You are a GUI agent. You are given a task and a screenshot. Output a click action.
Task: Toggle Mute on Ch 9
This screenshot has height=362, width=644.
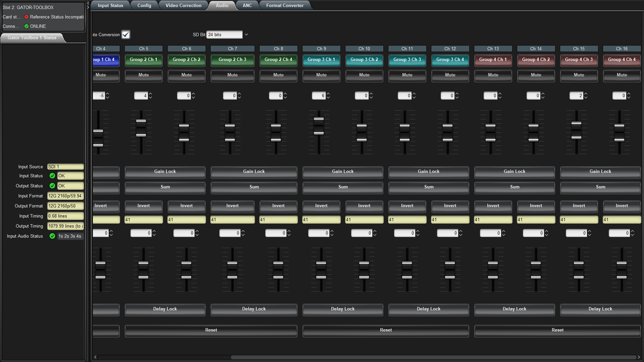[x=321, y=75]
